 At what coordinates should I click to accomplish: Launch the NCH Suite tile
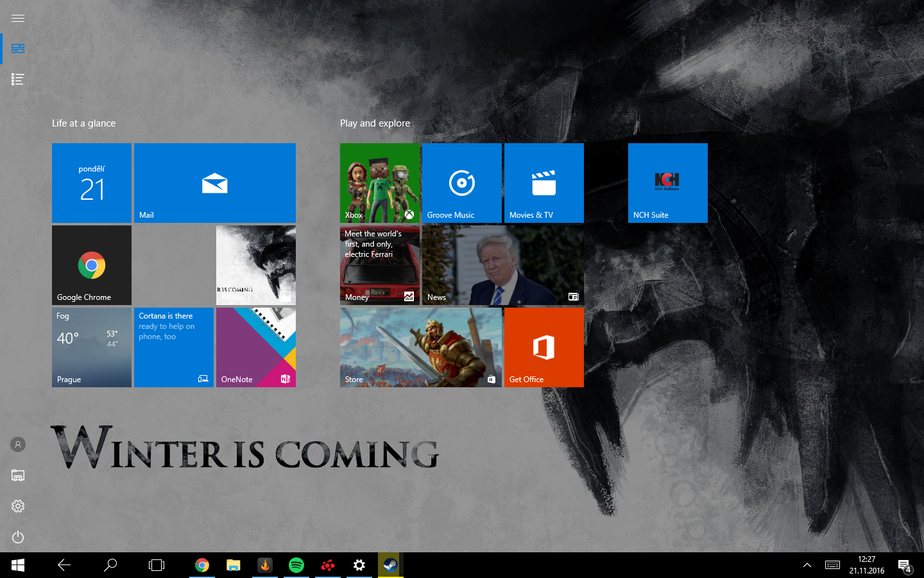tap(667, 183)
